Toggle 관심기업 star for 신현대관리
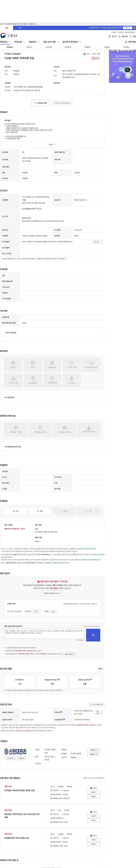Image resolution: width=136 pixels, height=868 pixels. click(x=10, y=758)
